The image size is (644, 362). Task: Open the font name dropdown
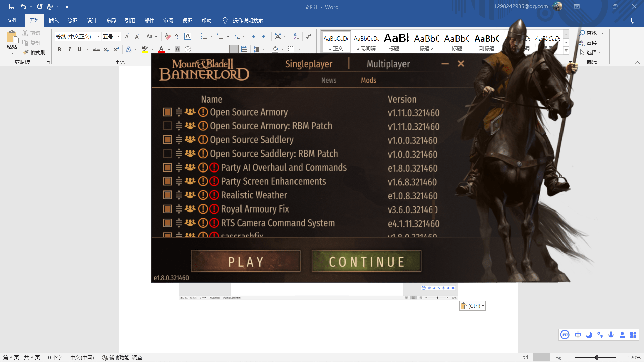[98, 36]
